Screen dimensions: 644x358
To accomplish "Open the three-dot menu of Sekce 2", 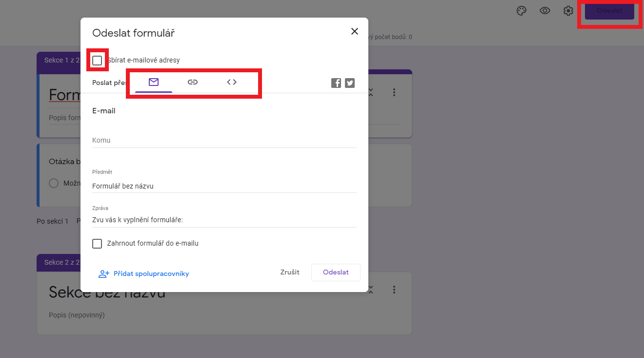I will [394, 290].
